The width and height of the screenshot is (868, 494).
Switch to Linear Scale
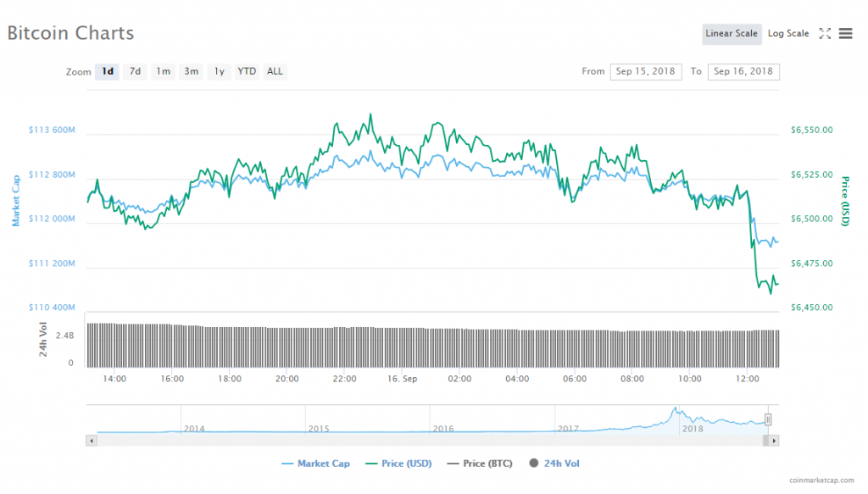point(732,34)
